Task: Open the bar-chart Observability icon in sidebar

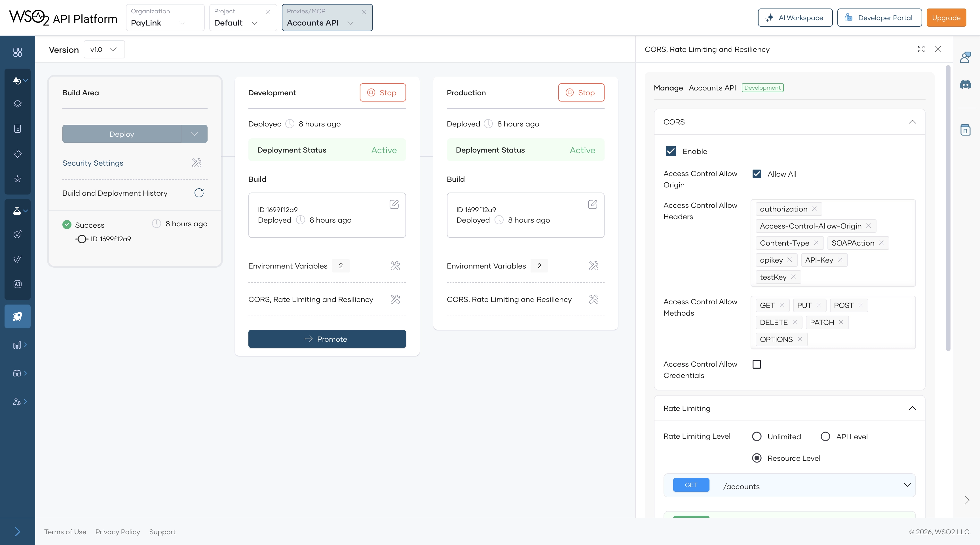Action: 16,345
